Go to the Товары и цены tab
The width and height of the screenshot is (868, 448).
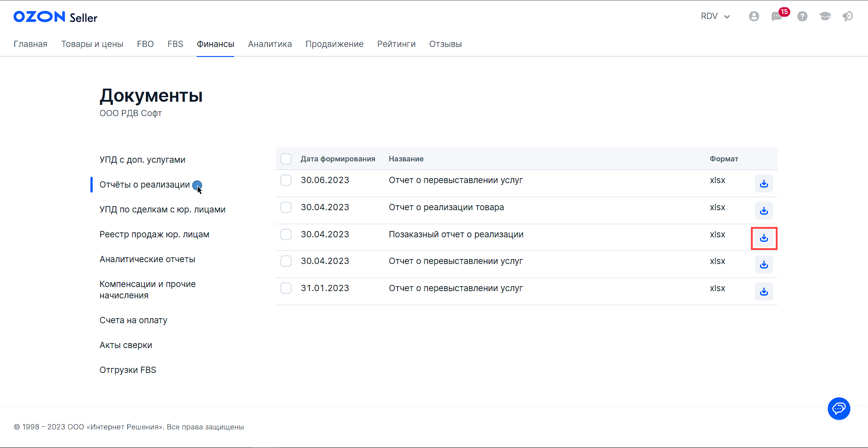tap(92, 44)
